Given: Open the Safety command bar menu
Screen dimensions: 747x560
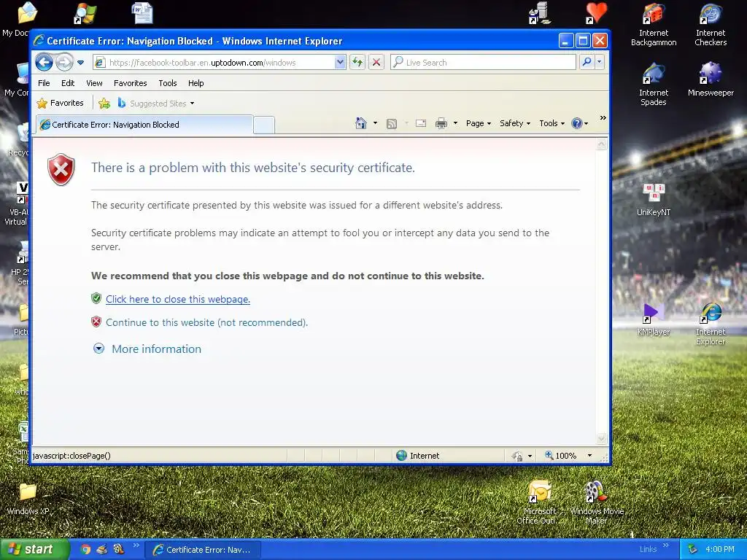Looking at the screenshot, I should click(x=515, y=123).
